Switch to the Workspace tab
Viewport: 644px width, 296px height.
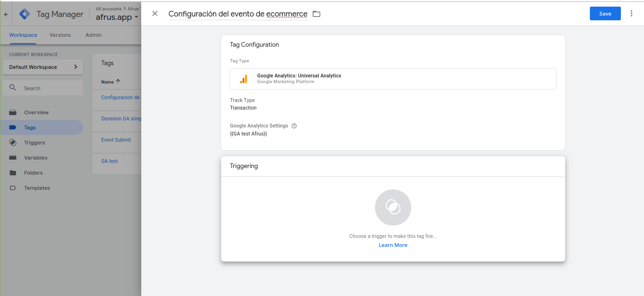(23, 35)
